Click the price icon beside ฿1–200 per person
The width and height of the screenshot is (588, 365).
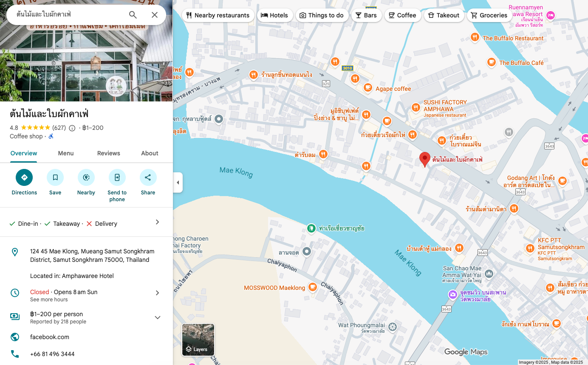tap(15, 316)
